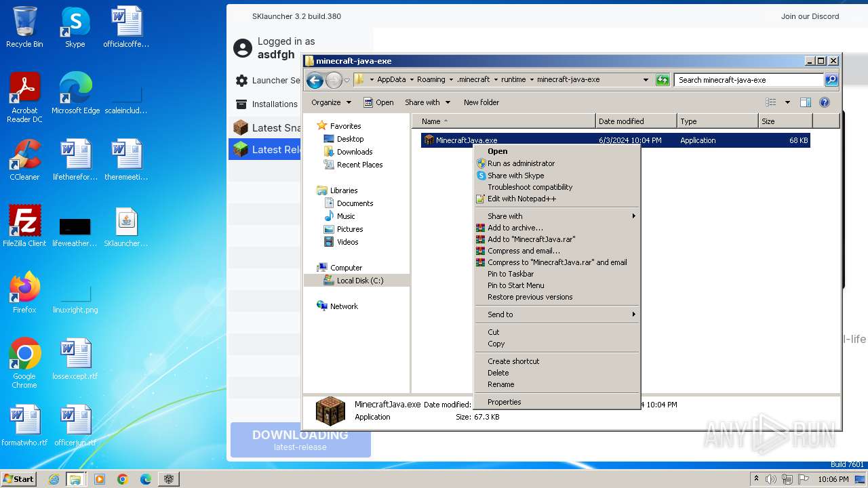
Task: Open the SKlauncher jar file icon
Action: click(126, 226)
